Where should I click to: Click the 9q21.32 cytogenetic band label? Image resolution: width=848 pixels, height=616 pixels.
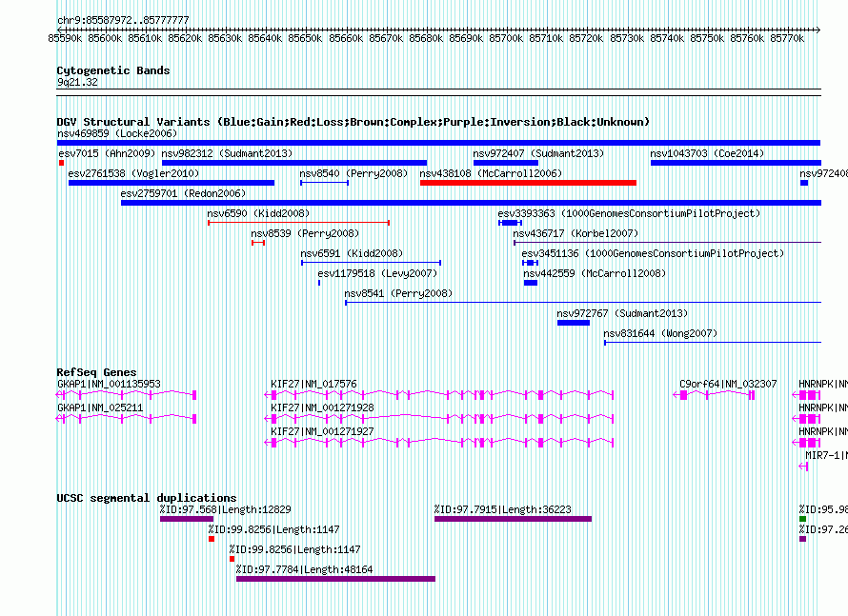point(77,82)
